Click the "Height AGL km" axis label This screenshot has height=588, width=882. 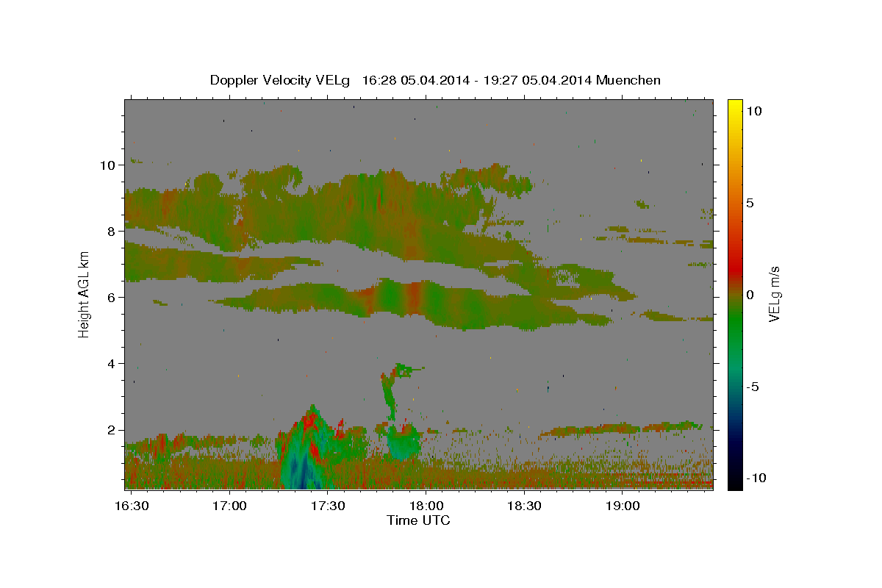pyautogui.click(x=84, y=294)
